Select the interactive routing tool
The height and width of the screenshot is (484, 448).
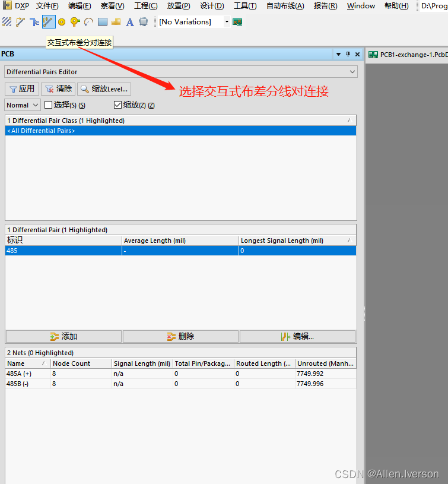(20, 22)
